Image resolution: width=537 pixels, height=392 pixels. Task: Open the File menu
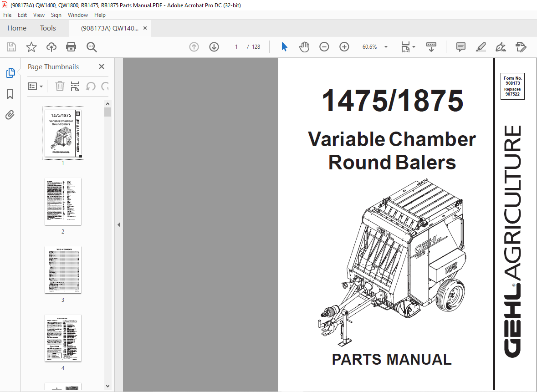7,15
